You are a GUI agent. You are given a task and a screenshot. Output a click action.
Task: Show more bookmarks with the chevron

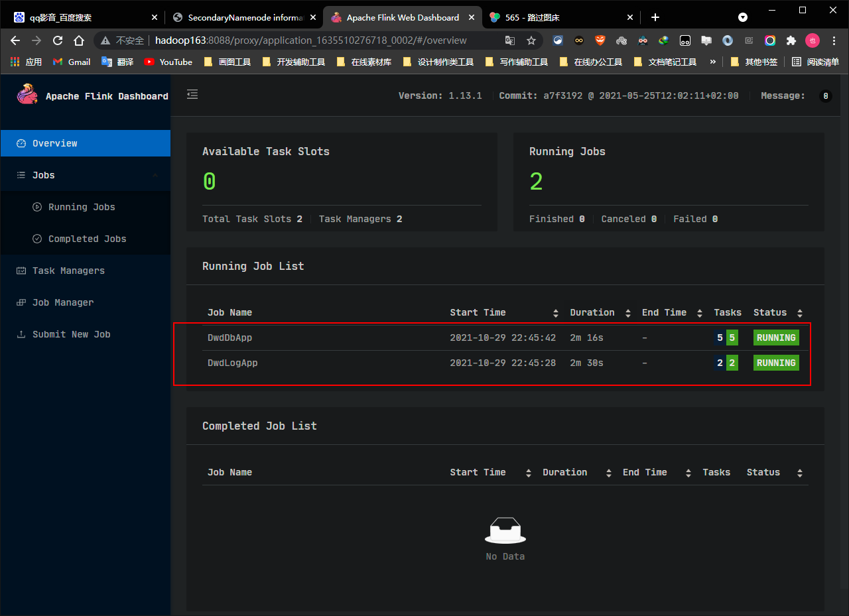pos(713,62)
